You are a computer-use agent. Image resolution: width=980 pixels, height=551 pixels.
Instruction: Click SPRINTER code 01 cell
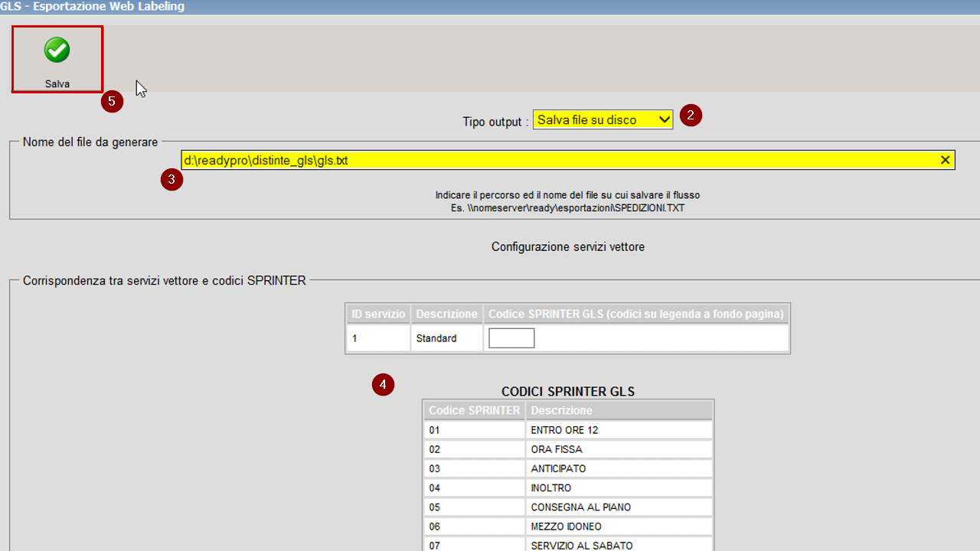(475, 430)
